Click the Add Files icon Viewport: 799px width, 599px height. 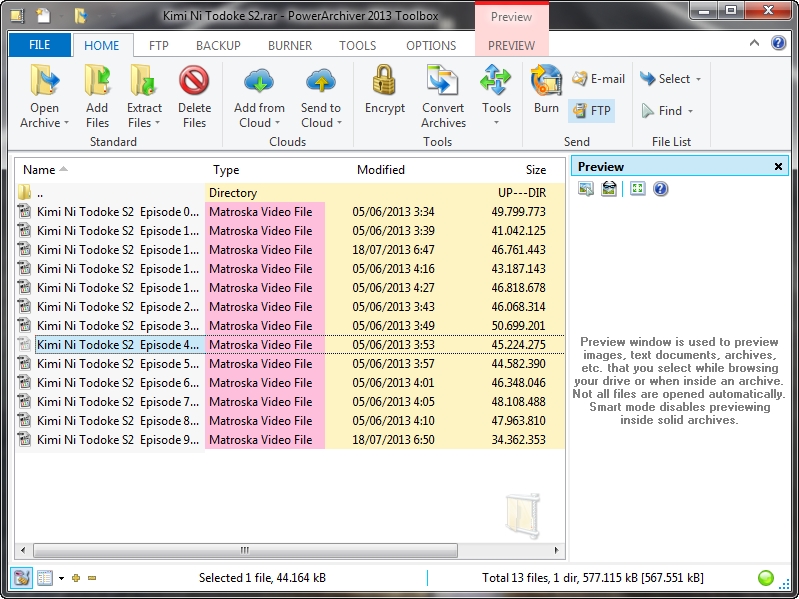point(97,81)
